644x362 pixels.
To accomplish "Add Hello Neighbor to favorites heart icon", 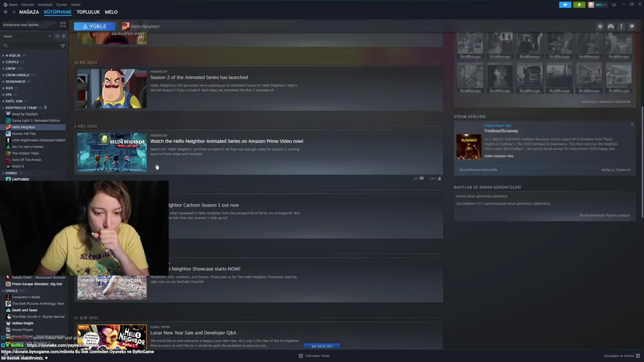I will point(632,26).
